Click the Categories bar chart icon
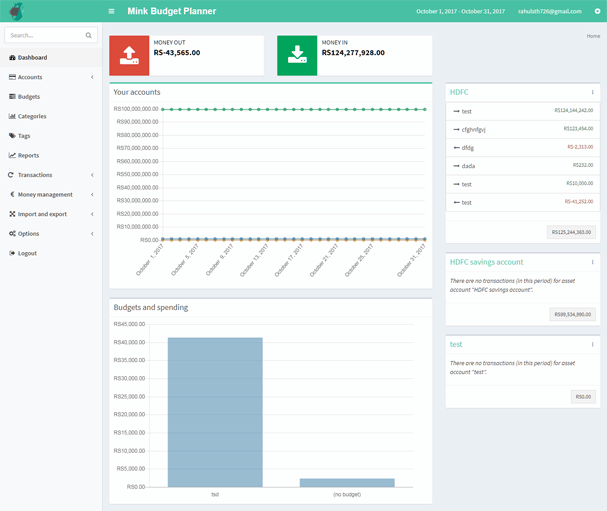Screen dimensions: 607x511 point(12,116)
